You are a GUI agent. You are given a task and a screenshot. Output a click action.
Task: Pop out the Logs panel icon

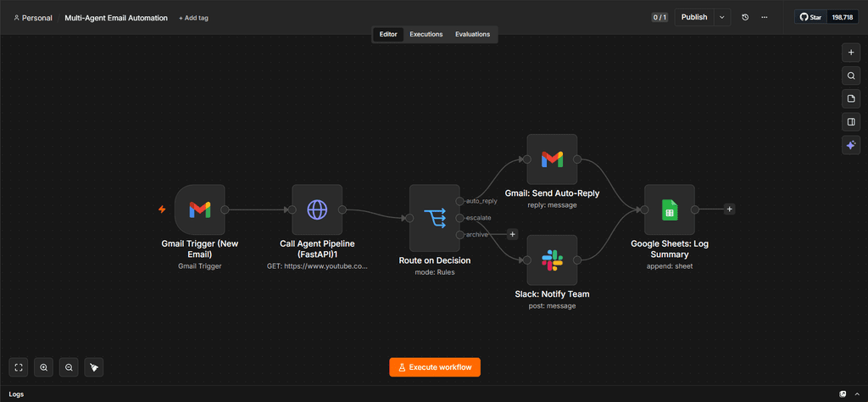(x=843, y=394)
